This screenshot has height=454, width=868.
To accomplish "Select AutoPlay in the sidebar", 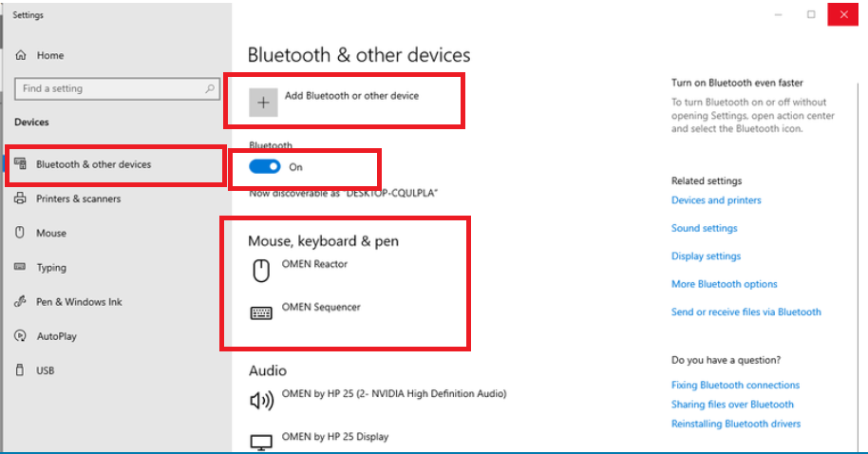I will point(57,336).
